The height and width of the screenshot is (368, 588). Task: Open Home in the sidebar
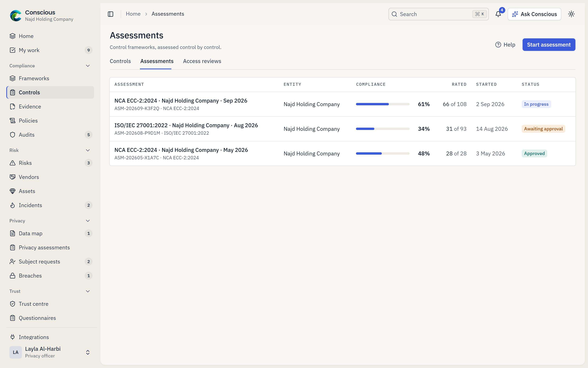coord(50,36)
